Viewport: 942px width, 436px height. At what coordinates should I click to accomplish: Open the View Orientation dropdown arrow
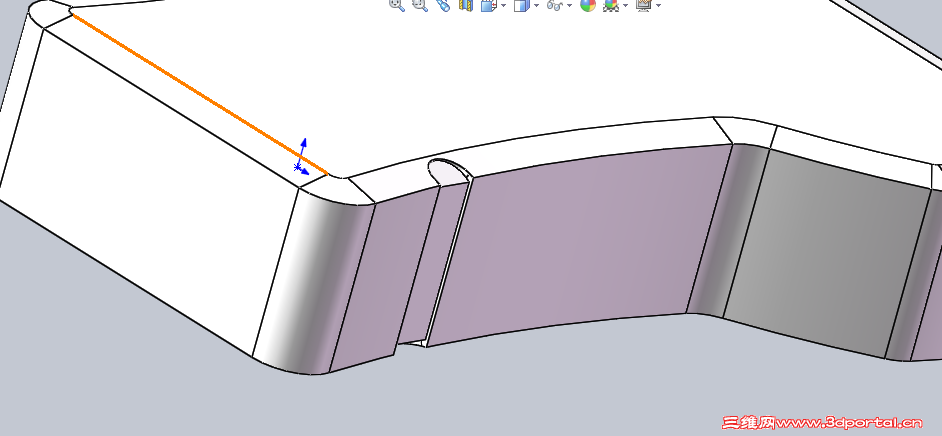(x=503, y=5)
